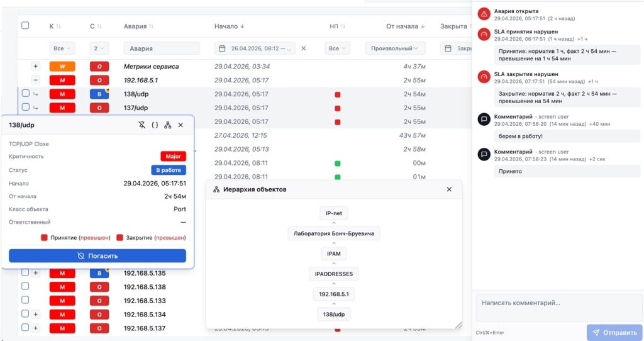The height and width of the screenshot is (341, 644).
Task: Close the Иерархия объектов panel
Action: click(449, 189)
